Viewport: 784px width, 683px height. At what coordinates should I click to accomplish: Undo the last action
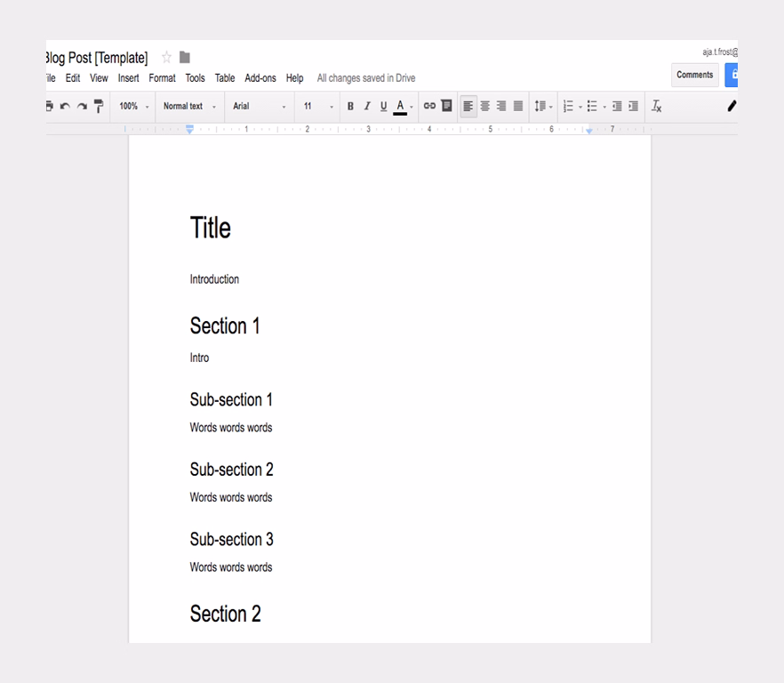[65, 106]
